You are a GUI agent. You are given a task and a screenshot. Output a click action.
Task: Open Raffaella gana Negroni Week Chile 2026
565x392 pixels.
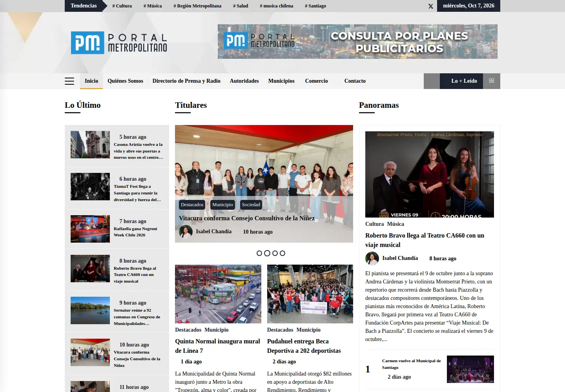point(135,232)
